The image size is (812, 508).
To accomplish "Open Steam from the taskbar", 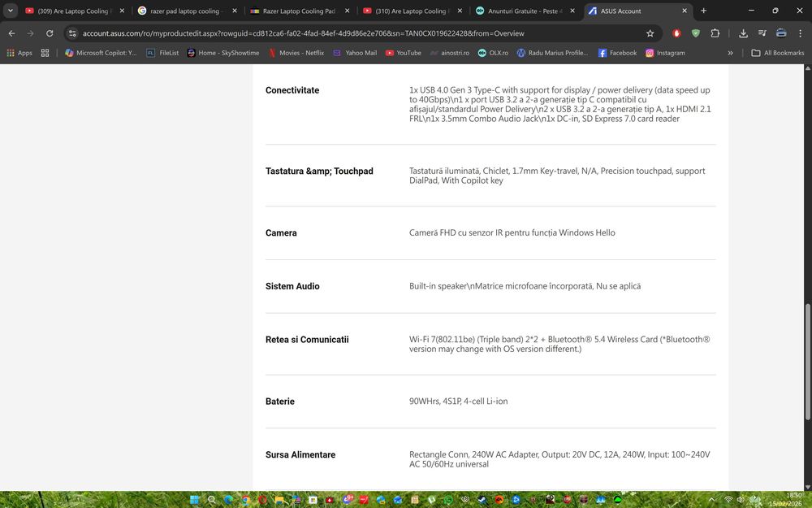I will point(482,500).
